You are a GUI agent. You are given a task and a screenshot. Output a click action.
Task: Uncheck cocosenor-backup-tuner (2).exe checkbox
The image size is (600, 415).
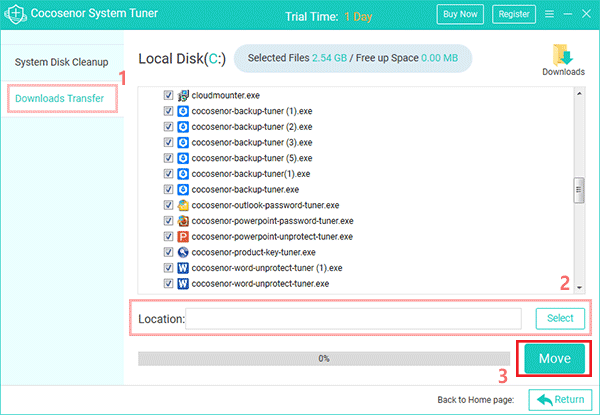click(168, 126)
